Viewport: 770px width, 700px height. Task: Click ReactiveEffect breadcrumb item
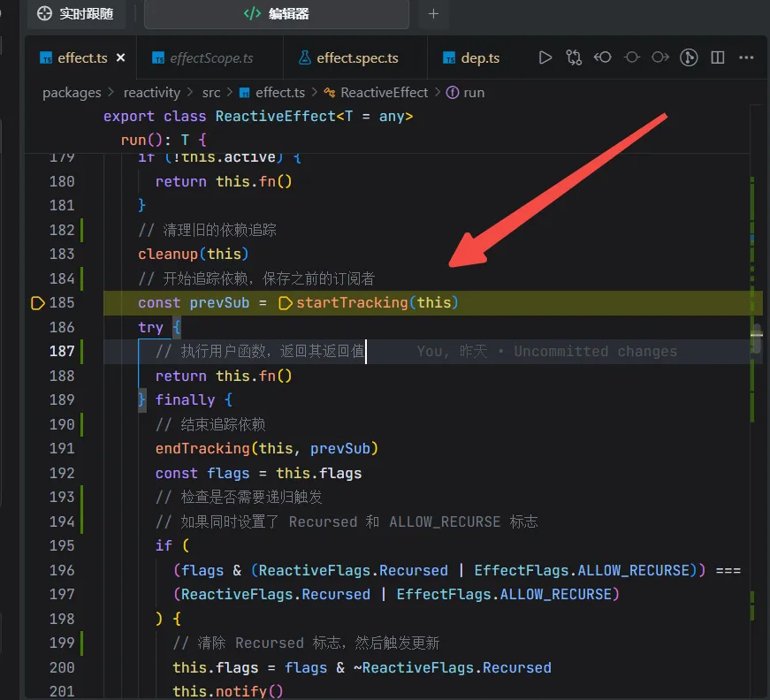pos(377,93)
